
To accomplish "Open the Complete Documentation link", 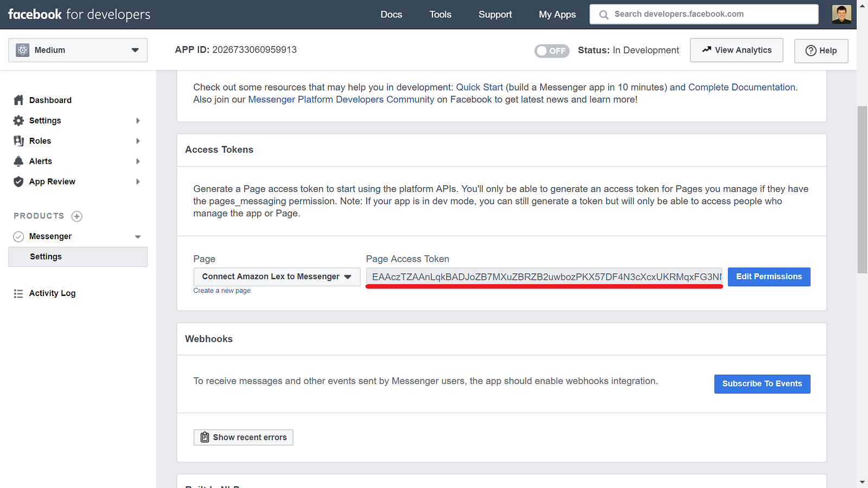I will [742, 87].
